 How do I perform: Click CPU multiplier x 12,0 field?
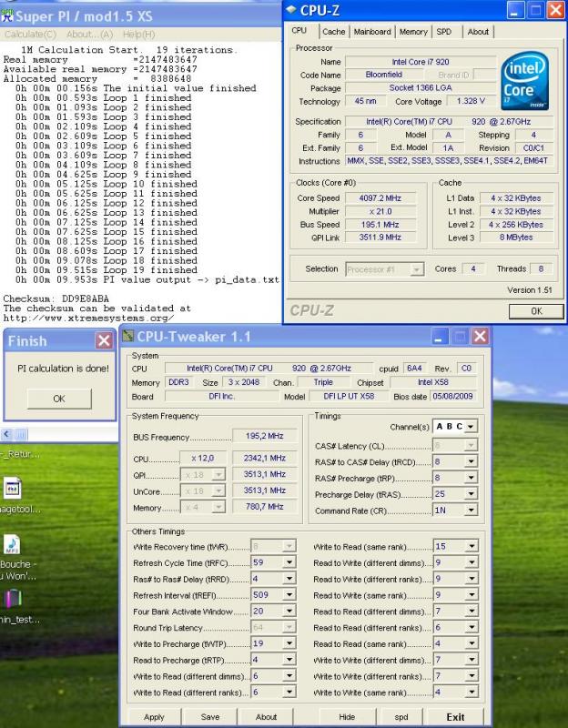click(x=202, y=458)
